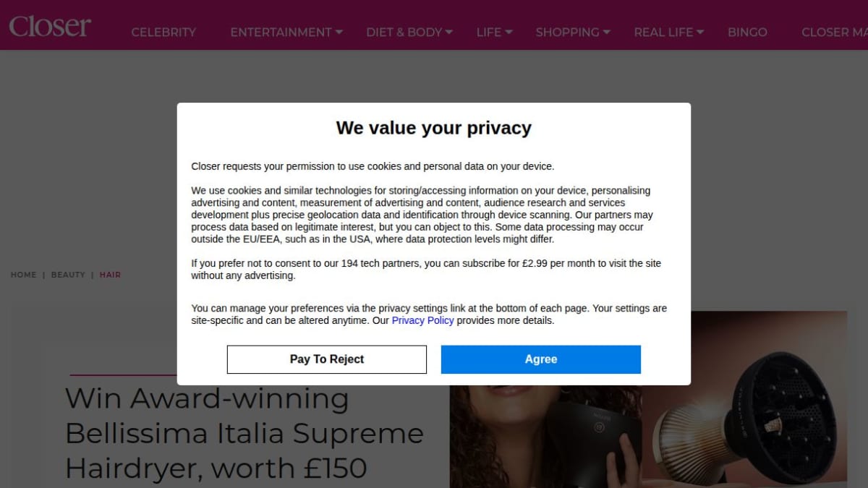Click the Closer logo

(50, 26)
